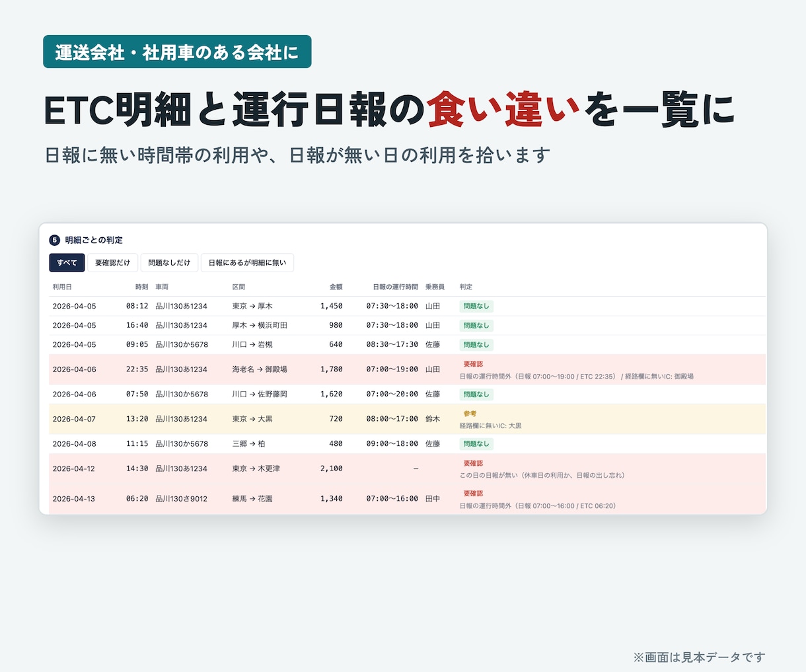Select route 東京 → 木更津
Screen dimensions: 806x672
256,468
